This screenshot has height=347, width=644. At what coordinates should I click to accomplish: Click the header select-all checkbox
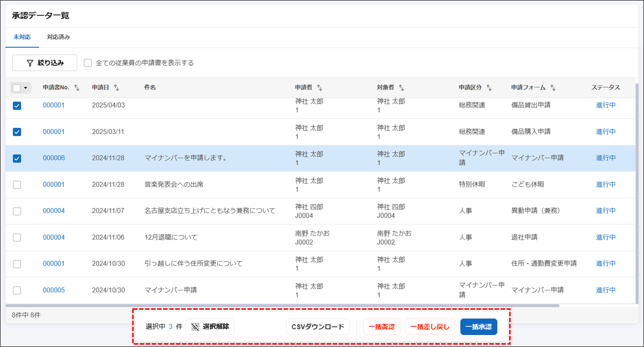click(x=17, y=88)
